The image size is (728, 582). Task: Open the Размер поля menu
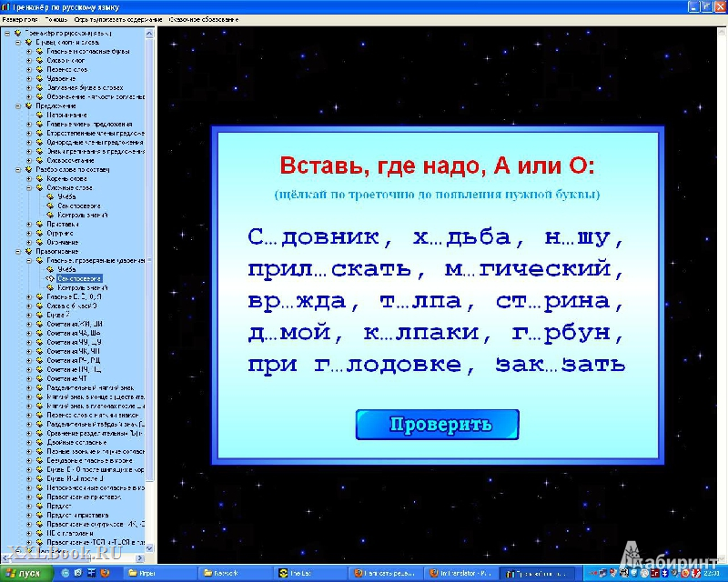click(x=20, y=19)
